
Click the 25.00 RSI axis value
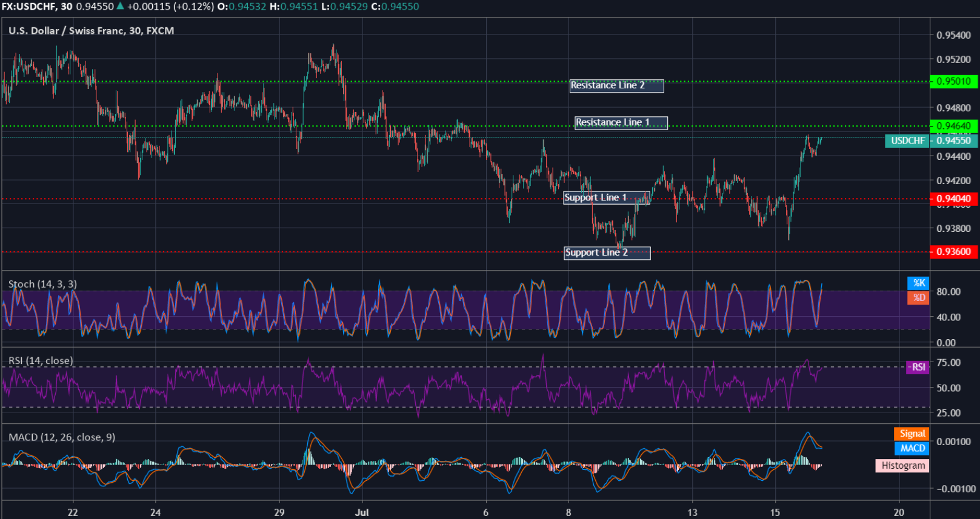(x=948, y=412)
